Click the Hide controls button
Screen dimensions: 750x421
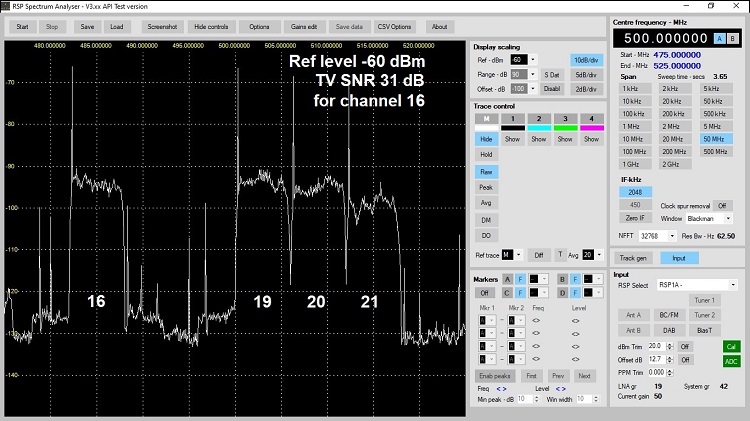(211, 26)
